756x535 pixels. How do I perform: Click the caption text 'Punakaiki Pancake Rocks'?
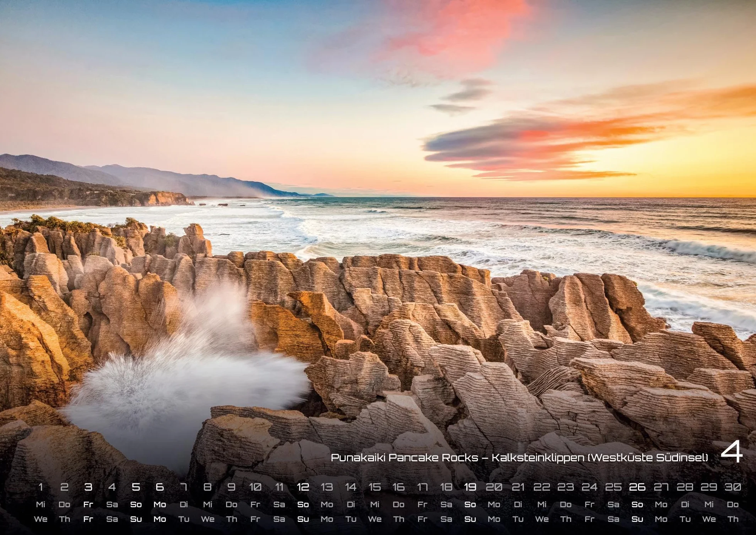click(405, 457)
